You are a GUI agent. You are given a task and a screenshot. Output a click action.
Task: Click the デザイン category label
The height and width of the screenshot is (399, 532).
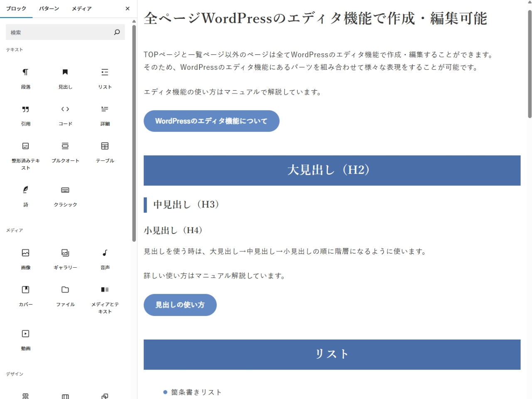pyautogui.click(x=15, y=374)
